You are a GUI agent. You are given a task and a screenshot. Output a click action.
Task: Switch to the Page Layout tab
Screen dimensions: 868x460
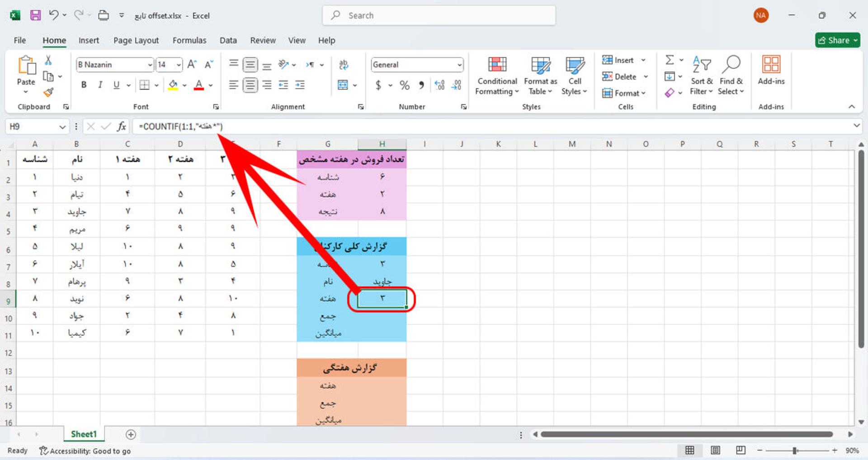(x=136, y=40)
